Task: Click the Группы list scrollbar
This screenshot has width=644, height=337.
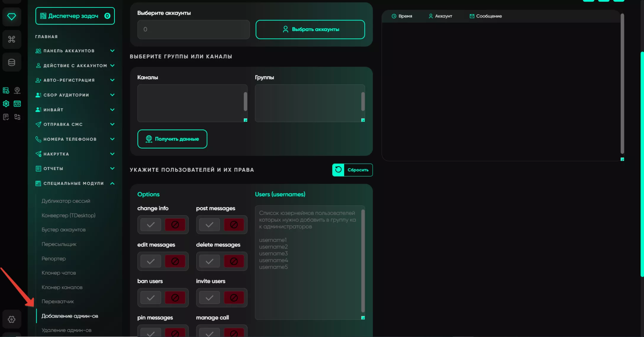Action: (x=363, y=102)
